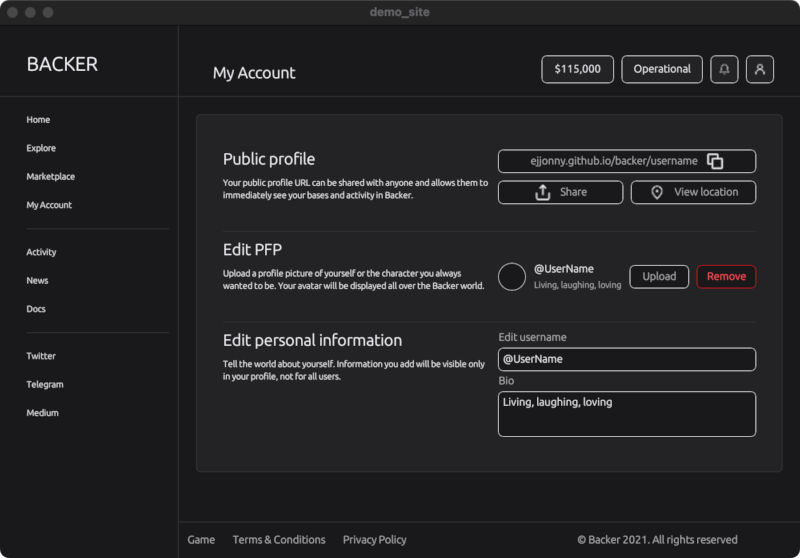Screen dimensions: 800x558
Task: Select Activity in the sidebar
Action: pos(41,252)
